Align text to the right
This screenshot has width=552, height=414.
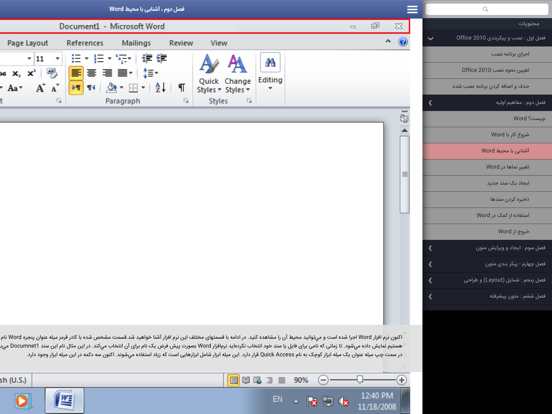click(107, 73)
